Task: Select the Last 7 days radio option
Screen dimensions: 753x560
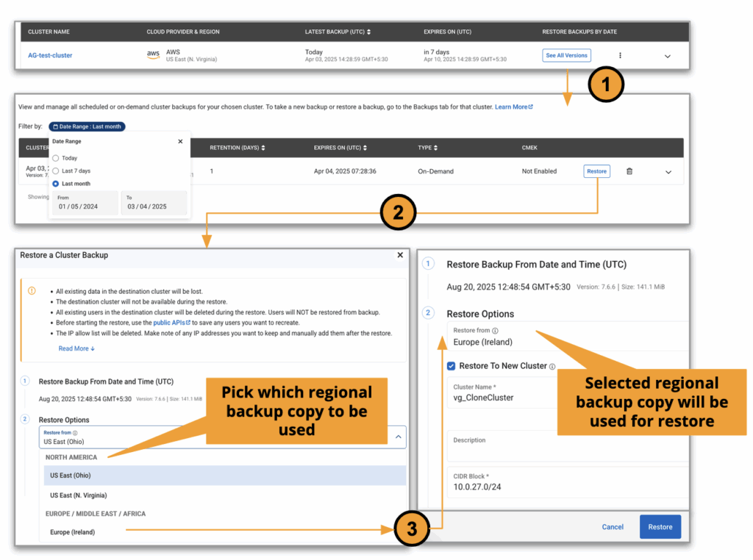Action: click(x=56, y=170)
